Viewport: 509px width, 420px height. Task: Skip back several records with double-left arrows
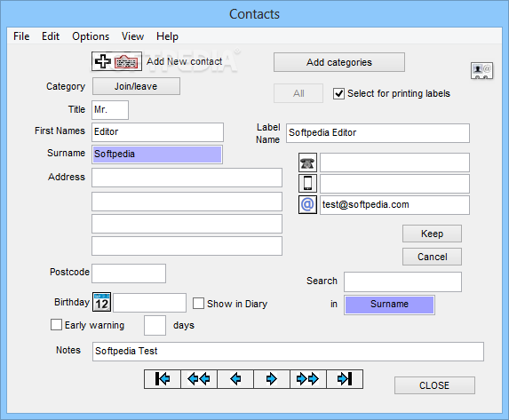click(199, 379)
